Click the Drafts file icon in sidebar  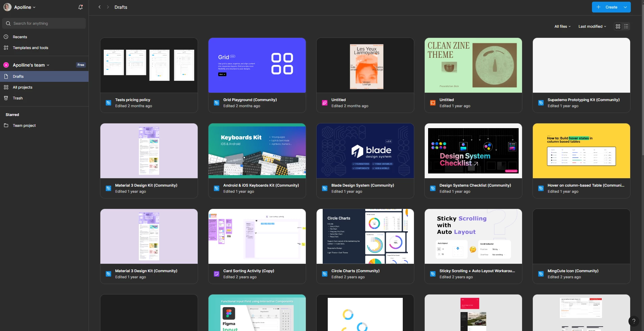[x=6, y=76]
